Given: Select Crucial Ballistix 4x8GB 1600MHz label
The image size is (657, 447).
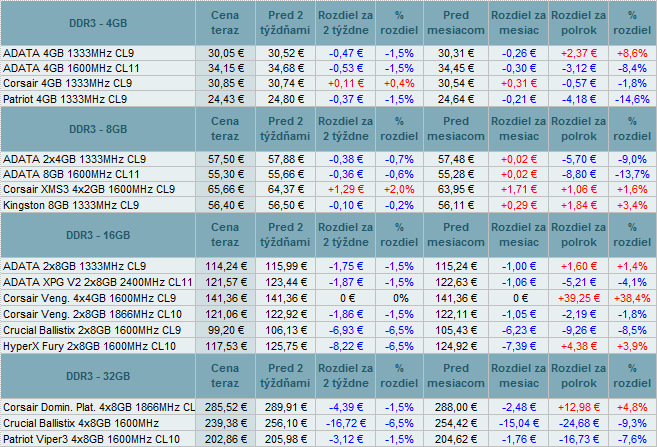Looking at the screenshot, I should [81, 423].
